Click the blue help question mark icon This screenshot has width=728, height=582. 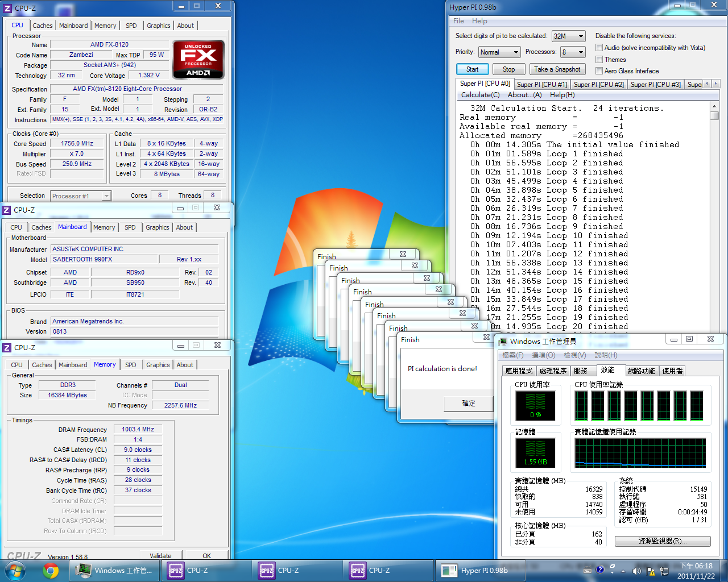[599, 570]
